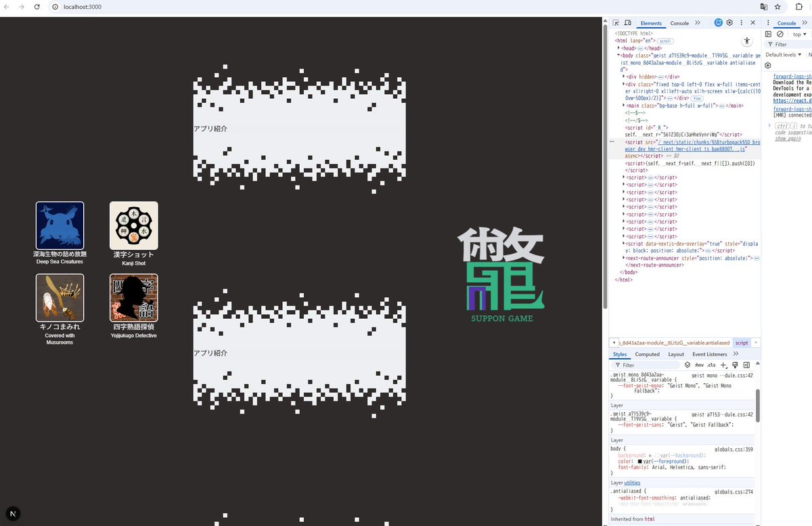The height and width of the screenshot is (526, 812).
Task: Expand the hidden div node
Action: pos(624,77)
